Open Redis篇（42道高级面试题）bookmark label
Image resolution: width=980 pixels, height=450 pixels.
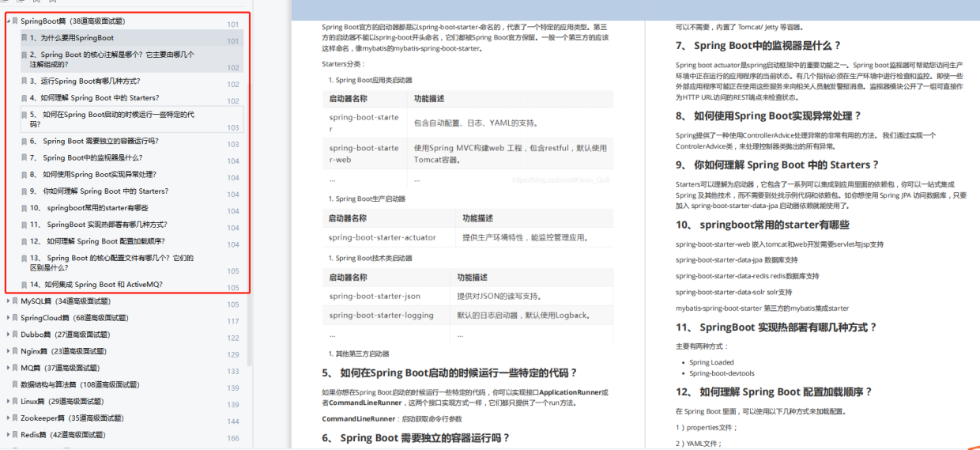coord(62,434)
